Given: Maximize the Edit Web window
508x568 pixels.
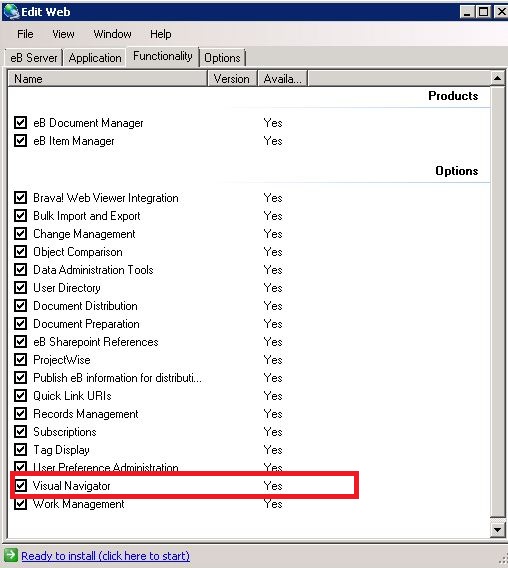Looking at the screenshot, I should pyautogui.click(x=483, y=12).
